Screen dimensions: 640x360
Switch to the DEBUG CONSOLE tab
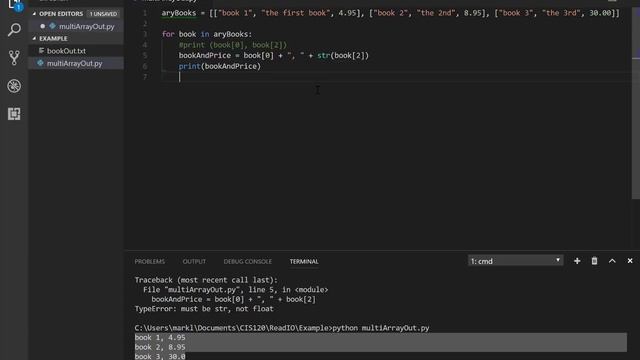pyautogui.click(x=247, y=261)
